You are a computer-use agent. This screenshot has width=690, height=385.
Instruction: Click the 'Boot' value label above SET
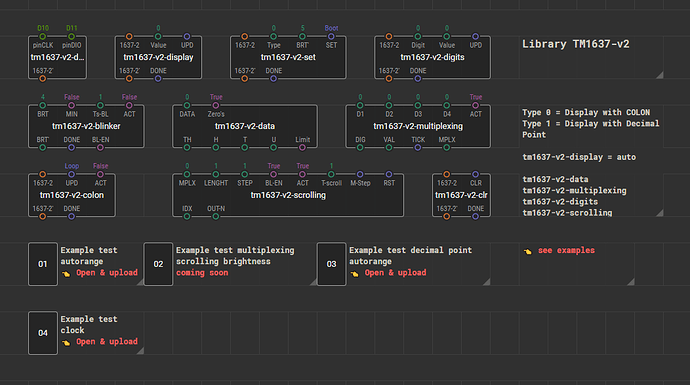(x=331, y=28)
